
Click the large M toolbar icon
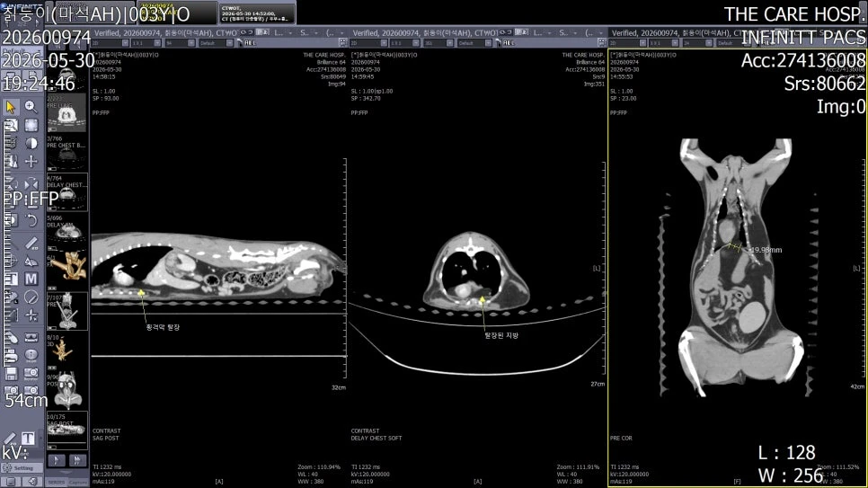(31, 279)
